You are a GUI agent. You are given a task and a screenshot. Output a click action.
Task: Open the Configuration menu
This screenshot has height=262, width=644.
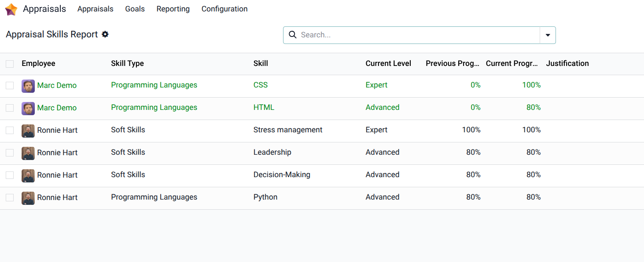224,9
